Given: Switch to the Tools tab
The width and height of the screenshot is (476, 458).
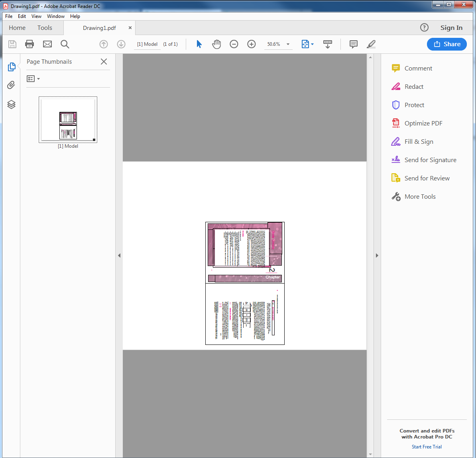Looking at the screenshot, I should click(x=45, y=28).
